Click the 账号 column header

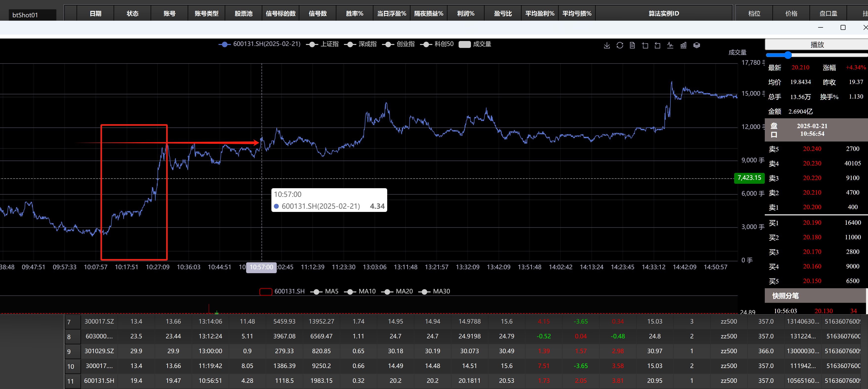click(x=169, y=14)
